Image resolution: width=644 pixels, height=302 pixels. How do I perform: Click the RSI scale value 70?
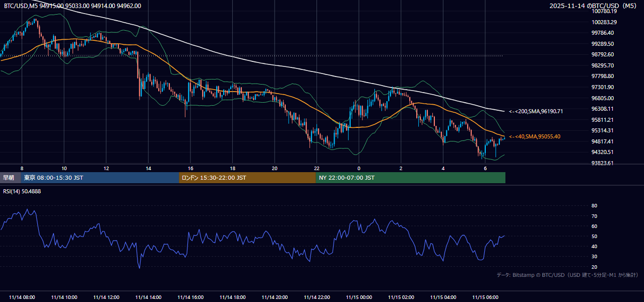coord(595,216)
